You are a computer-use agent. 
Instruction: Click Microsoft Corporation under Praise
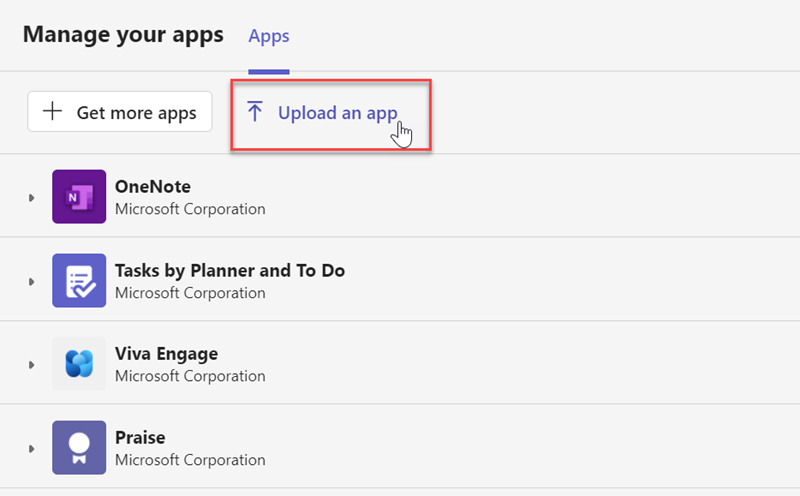[x=190, y=460]
